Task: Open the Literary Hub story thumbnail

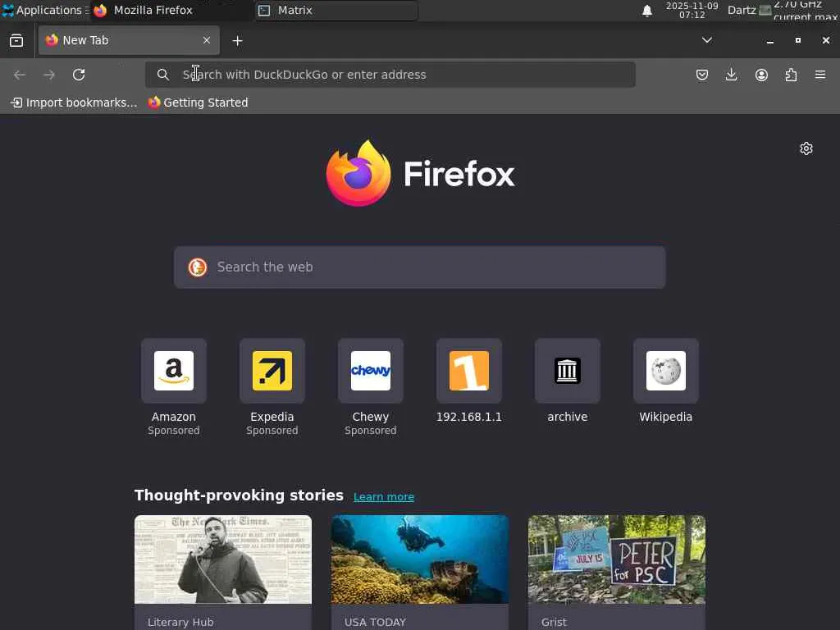Action: pos(223,559)
